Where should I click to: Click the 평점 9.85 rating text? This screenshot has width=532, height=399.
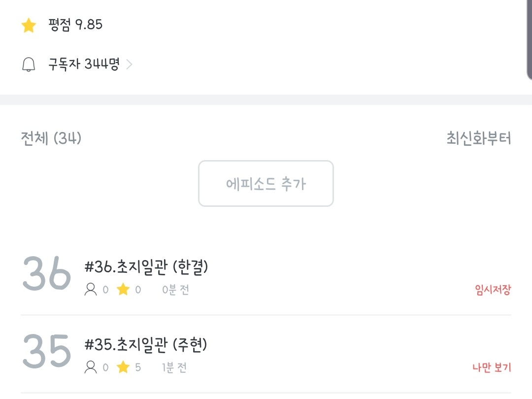click(75, 25)
